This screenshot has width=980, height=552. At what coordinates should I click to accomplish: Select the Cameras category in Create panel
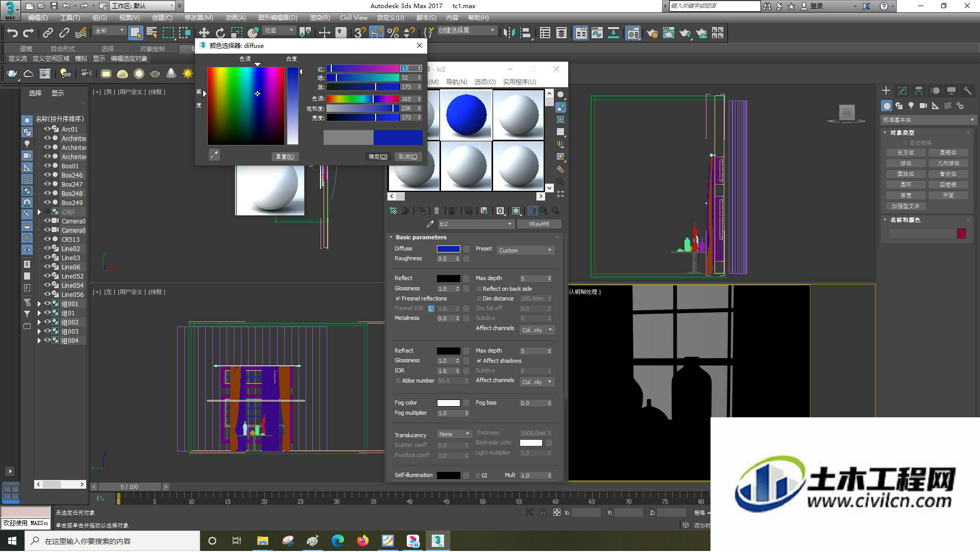tap(923, 106)
